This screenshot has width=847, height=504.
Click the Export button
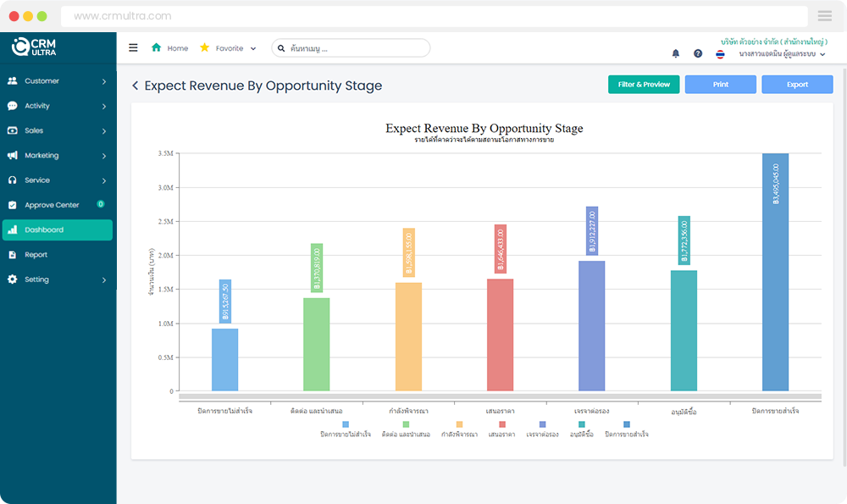point(797,84)
